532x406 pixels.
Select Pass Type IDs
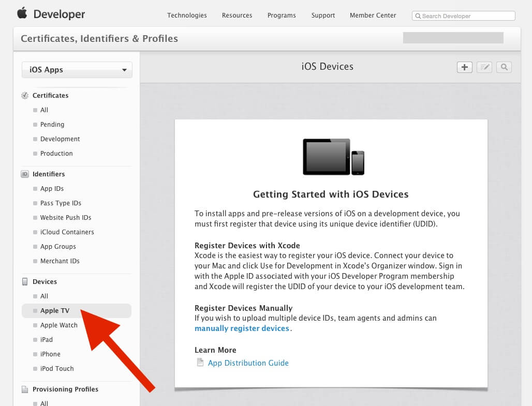coord(61,203)
